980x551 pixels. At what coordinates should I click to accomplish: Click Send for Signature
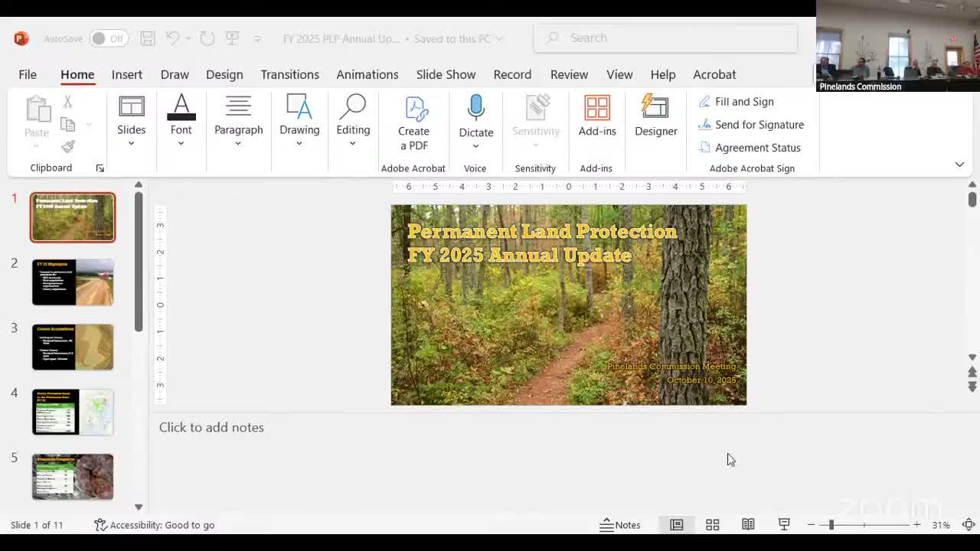click(x=759, y=125)
